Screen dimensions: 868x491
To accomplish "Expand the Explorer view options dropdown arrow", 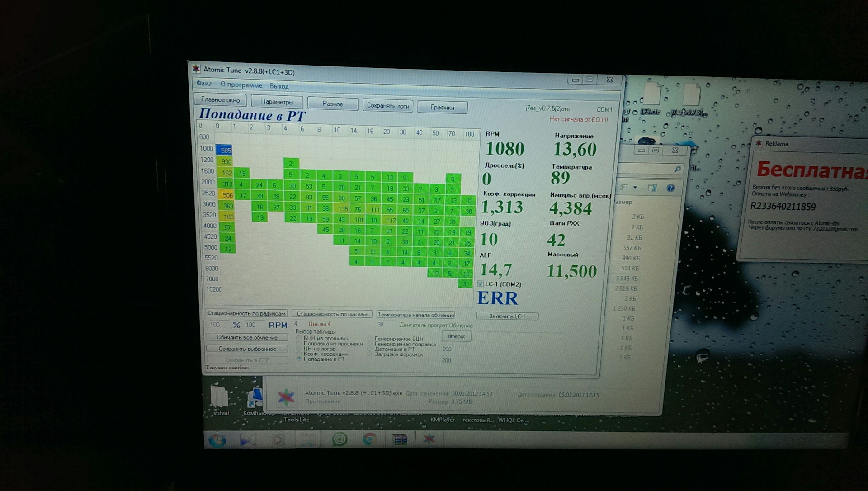I will [635, 187].
